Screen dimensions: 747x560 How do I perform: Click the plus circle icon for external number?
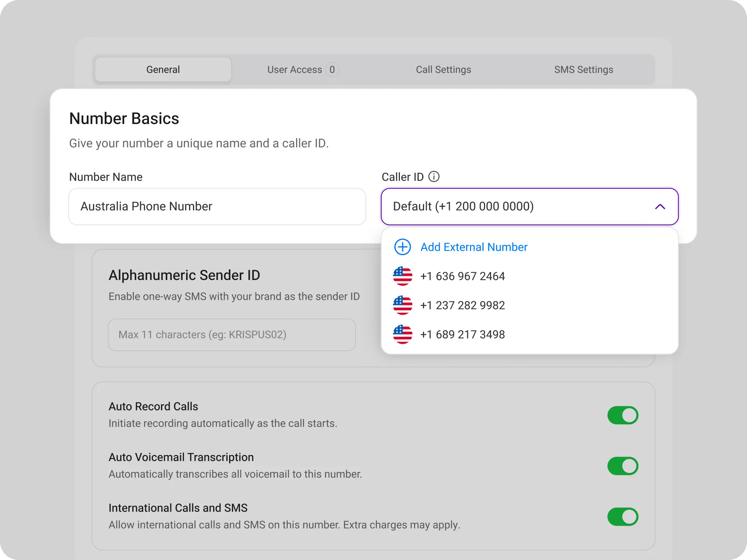(x=402, y=247)
